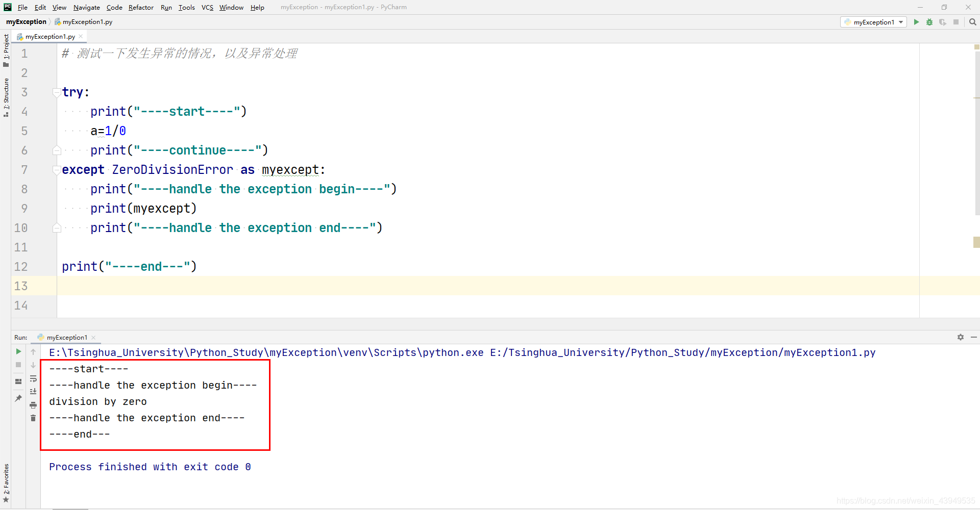Place cursor on the a=1/0 line
The height and width of the screenshot is (510, 980).
coord(108,131)
